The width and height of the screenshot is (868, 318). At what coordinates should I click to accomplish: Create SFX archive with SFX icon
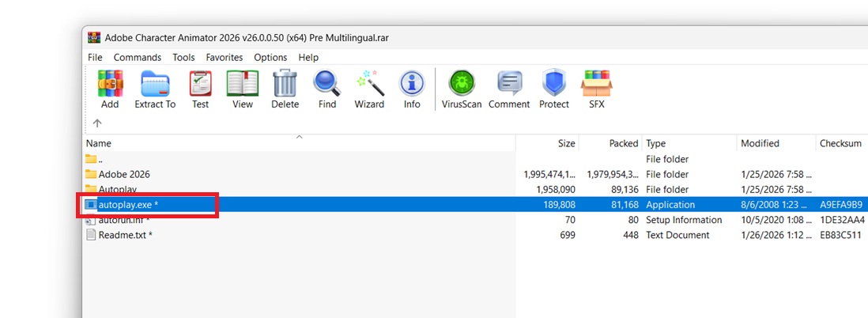pyautogui.click(x=596, y=83)
